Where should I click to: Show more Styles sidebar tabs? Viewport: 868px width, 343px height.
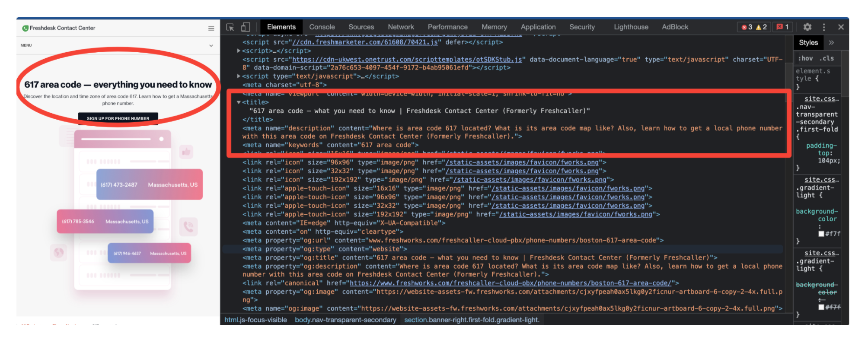[x=831, y=42]
